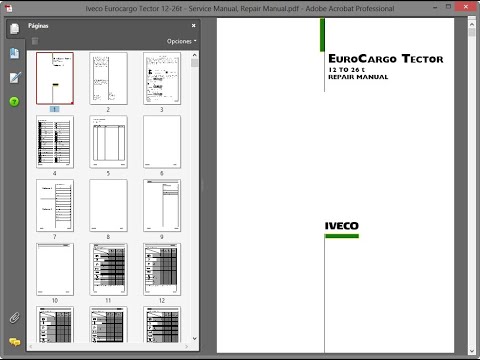The width and height of the screenshot is (480, 360).
Task: Click the green help question mark icon
Action: pos(14,102)
